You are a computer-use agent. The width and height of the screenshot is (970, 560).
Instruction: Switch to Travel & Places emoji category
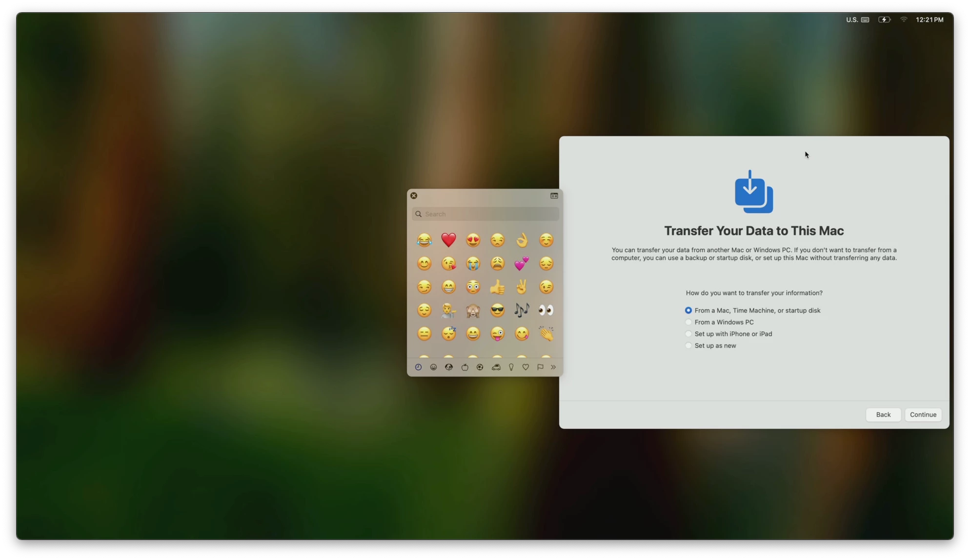(496, 367)
